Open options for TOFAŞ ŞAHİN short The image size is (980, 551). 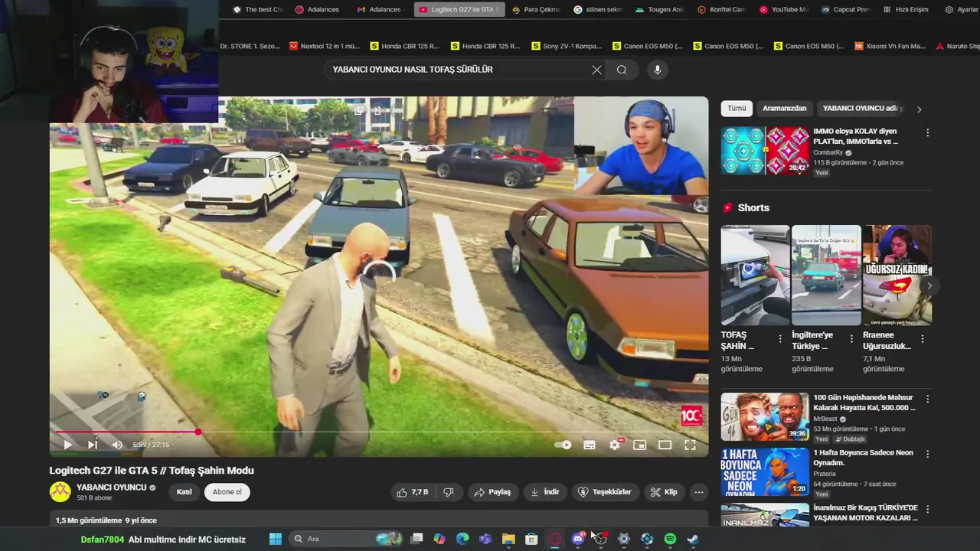[780, 339]
